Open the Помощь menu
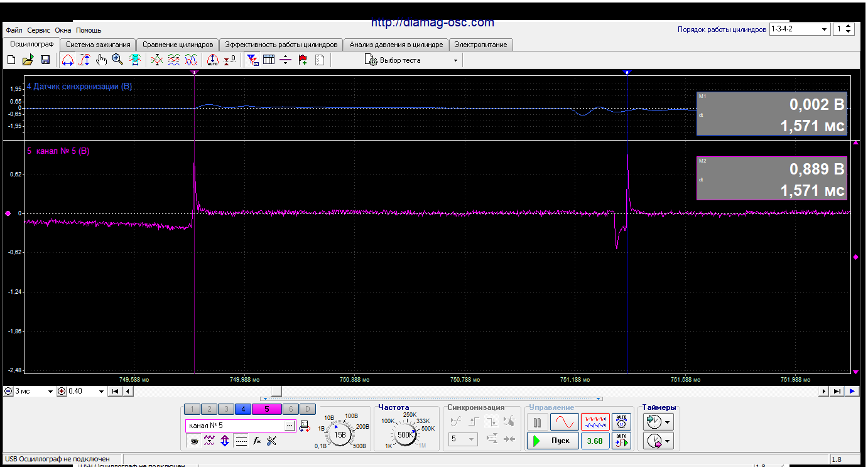The height and width of the screenshot is (467, 868). pos(89,30)
